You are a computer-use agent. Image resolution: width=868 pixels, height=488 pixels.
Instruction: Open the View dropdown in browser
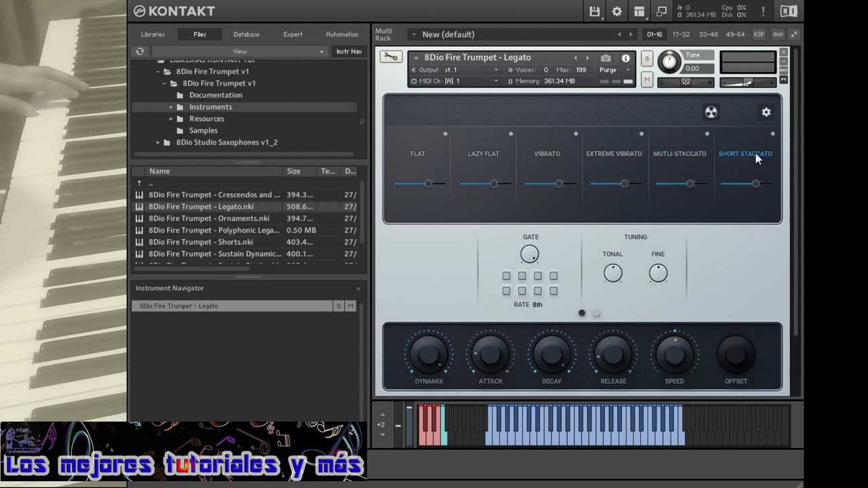pos(239,52)
